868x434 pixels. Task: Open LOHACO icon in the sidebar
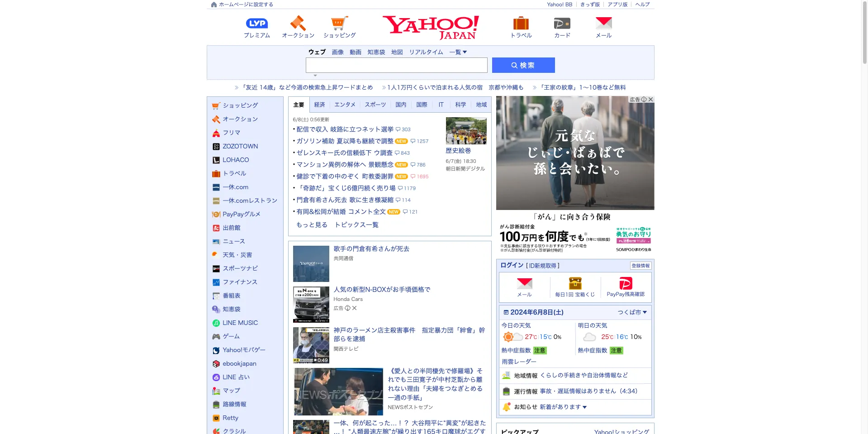(x=216, y=160)
